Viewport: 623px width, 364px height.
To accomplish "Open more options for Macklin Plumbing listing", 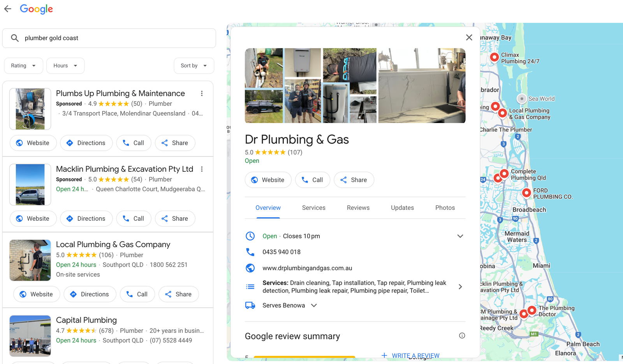I will click(202, 169).
